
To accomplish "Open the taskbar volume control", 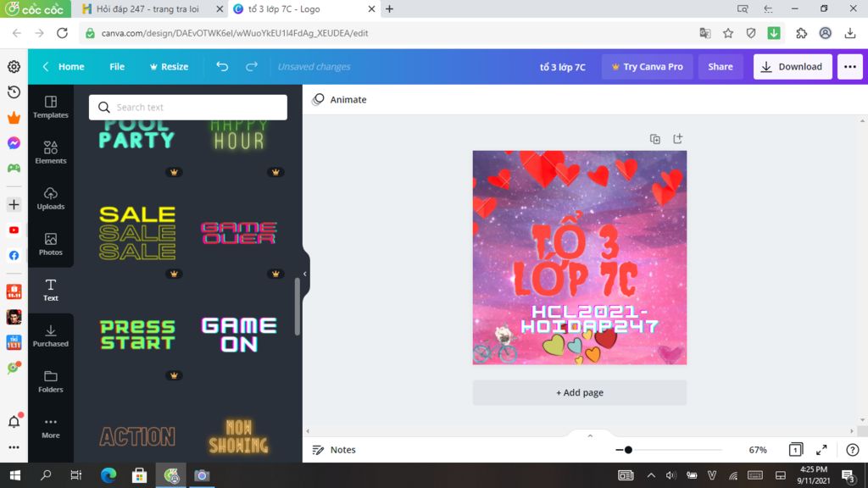I will [x=671, y=475].
